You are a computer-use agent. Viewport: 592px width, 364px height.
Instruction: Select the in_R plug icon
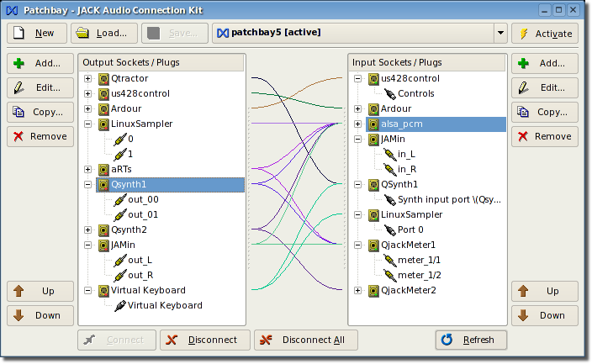tap(390, 170)
